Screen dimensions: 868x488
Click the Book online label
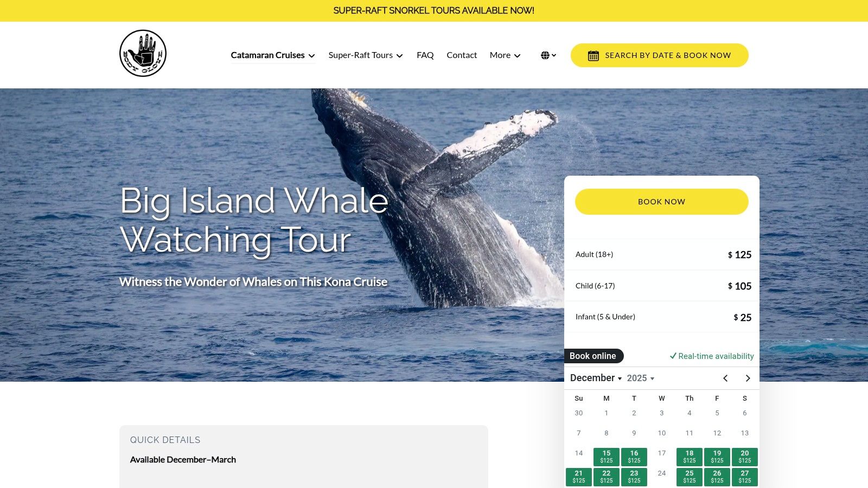tap(593, 356)
